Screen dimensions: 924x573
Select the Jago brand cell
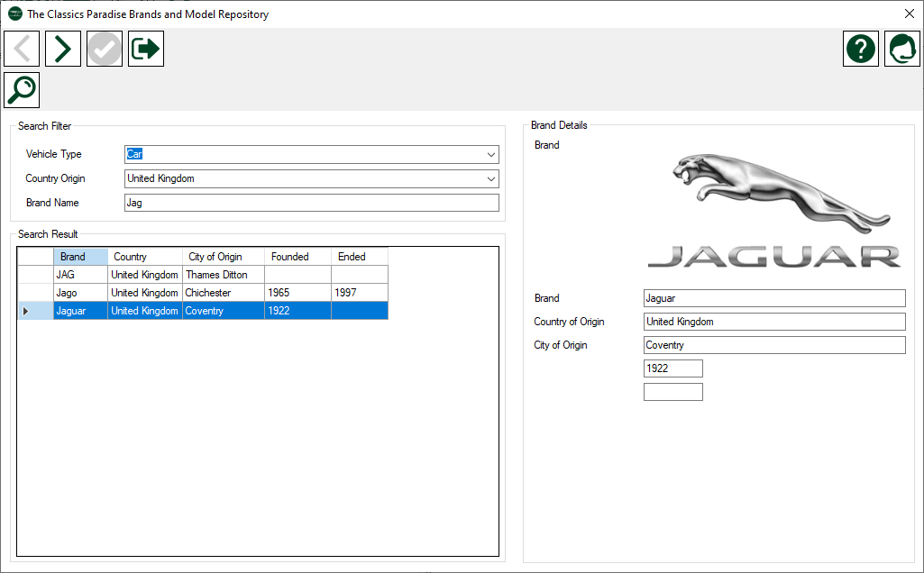(81, 293)
